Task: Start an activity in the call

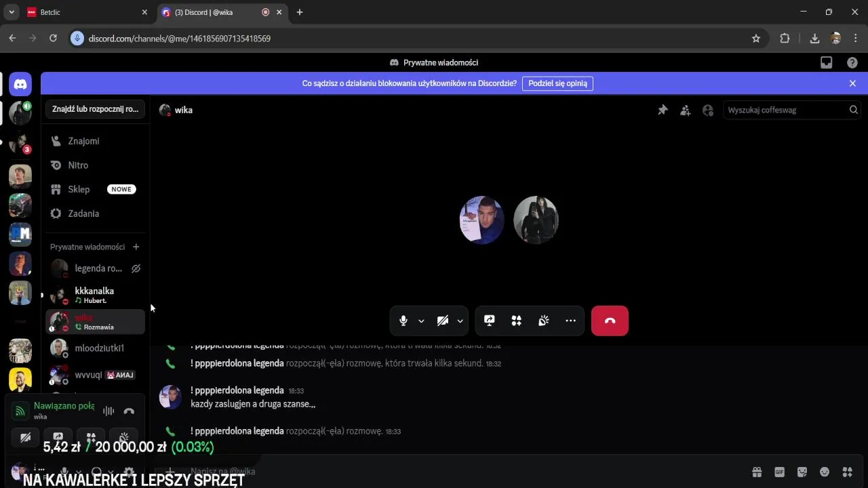Action: (517, 321)
